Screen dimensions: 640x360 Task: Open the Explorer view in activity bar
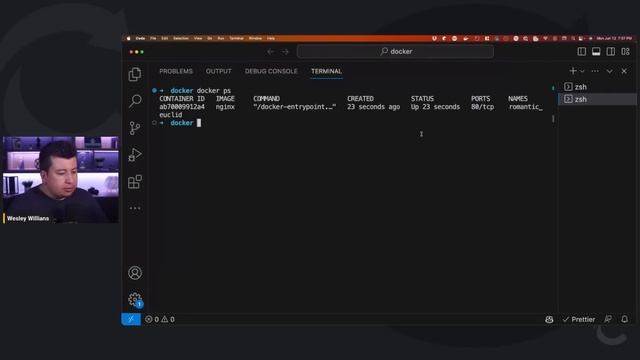click(135, 74)
